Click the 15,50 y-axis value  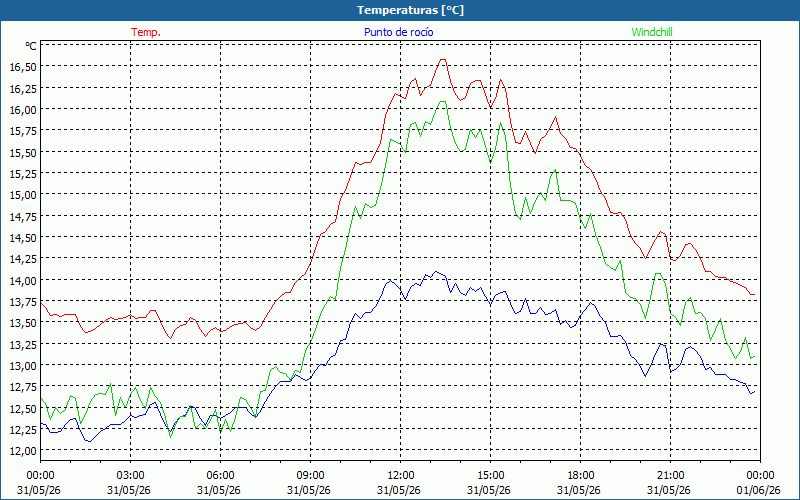(x=23, y=152)
